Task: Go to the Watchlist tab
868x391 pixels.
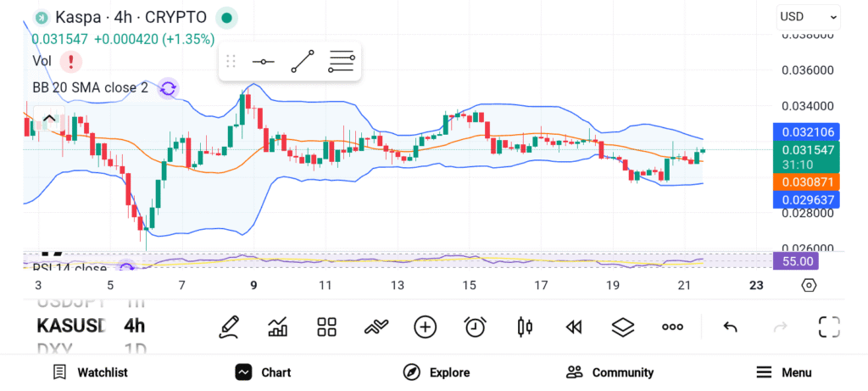Action: coord(90,372)
